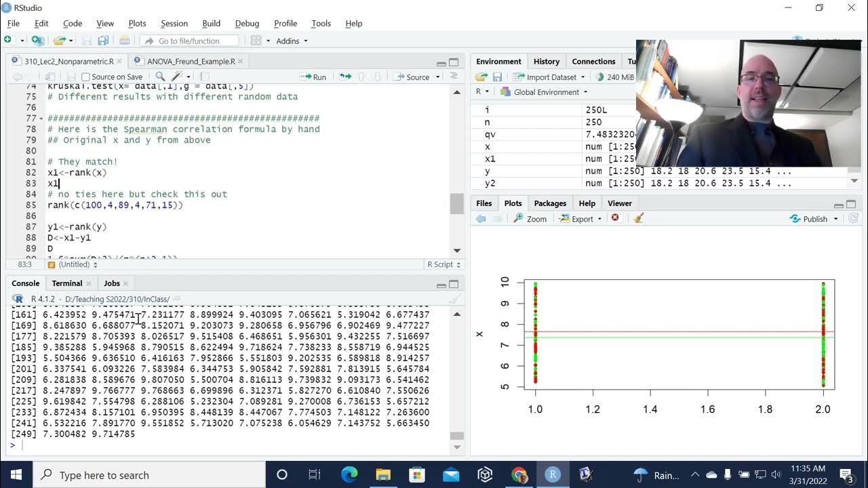Click the code tools magic wand icon

tap(178, 77)
